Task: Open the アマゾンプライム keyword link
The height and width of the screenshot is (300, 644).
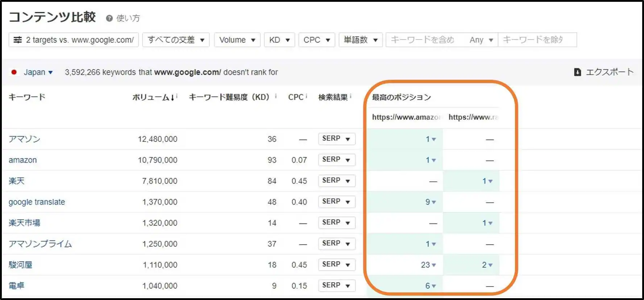Action: [40, 244]
